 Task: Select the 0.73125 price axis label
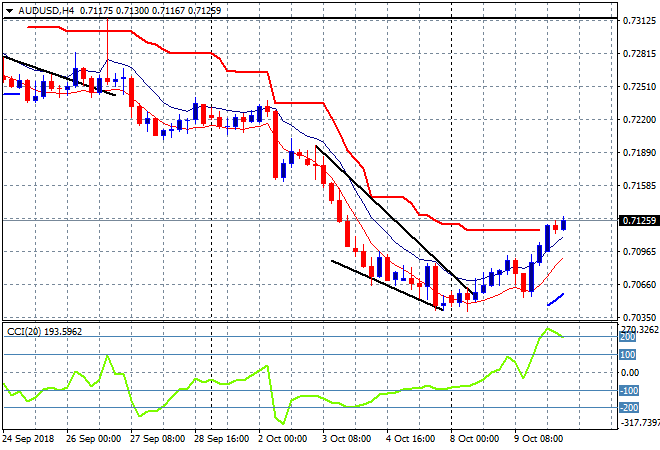click(638, 21)
